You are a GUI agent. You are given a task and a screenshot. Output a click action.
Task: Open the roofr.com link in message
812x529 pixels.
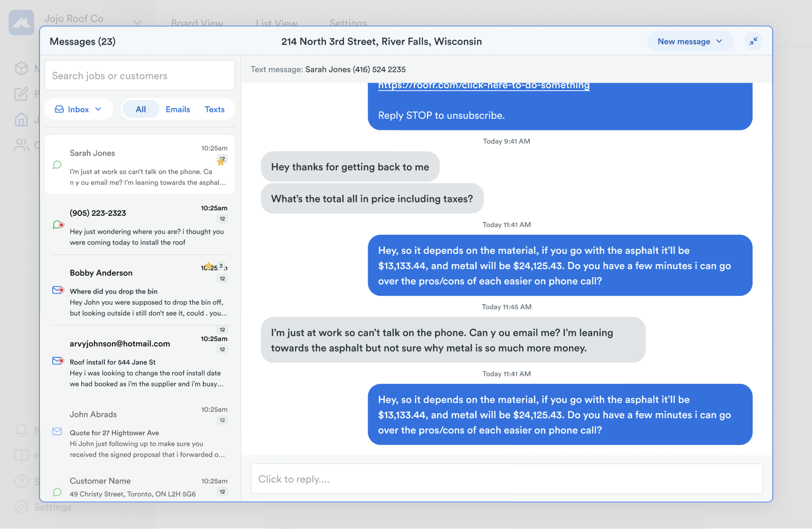[484, 86]
